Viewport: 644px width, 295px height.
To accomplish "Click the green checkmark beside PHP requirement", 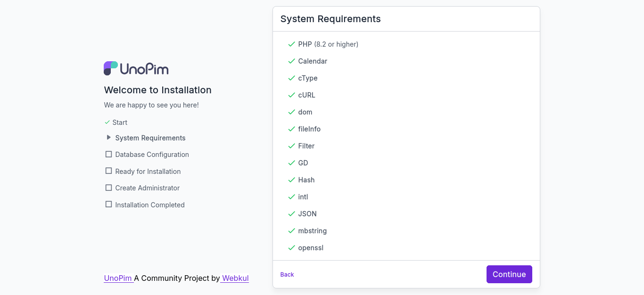I will 291,44.
